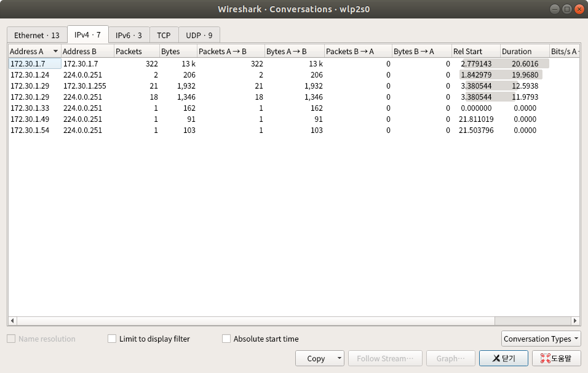
Task: Select Address A cell 172.30.1.54
Action: click(x=34, y=130)
